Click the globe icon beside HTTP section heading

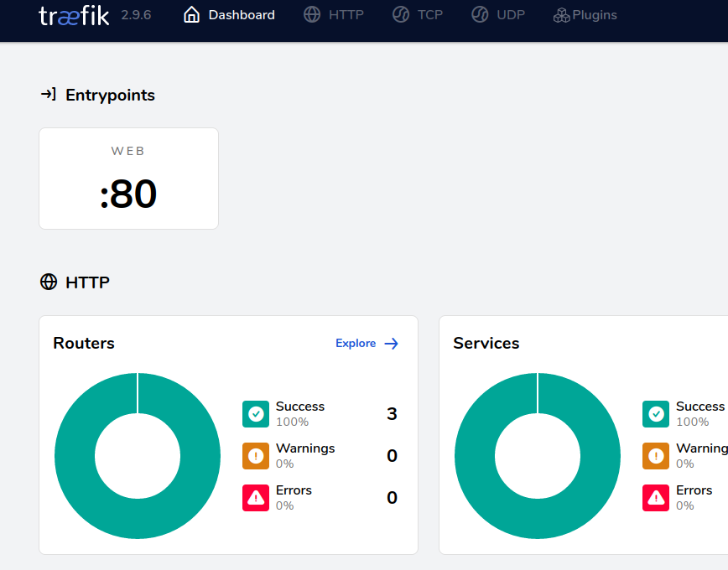(x=47, y=282)
